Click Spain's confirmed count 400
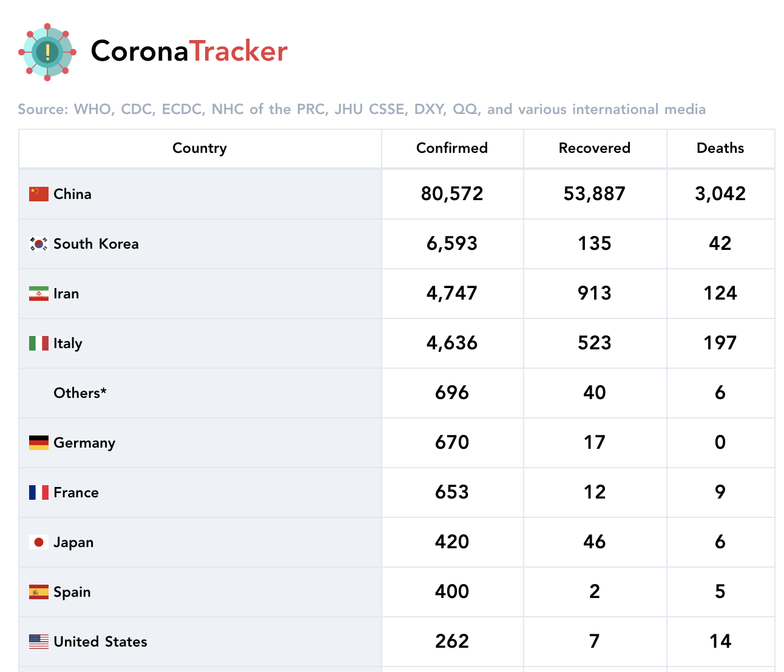 [x=452, y=592]
